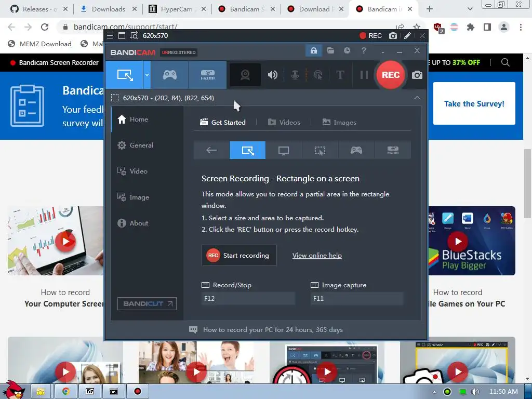The height and width of the screenshot is (399, 532).
Task: Click the camera screenshot icon beside REC
Action: [x=417, y=75]
